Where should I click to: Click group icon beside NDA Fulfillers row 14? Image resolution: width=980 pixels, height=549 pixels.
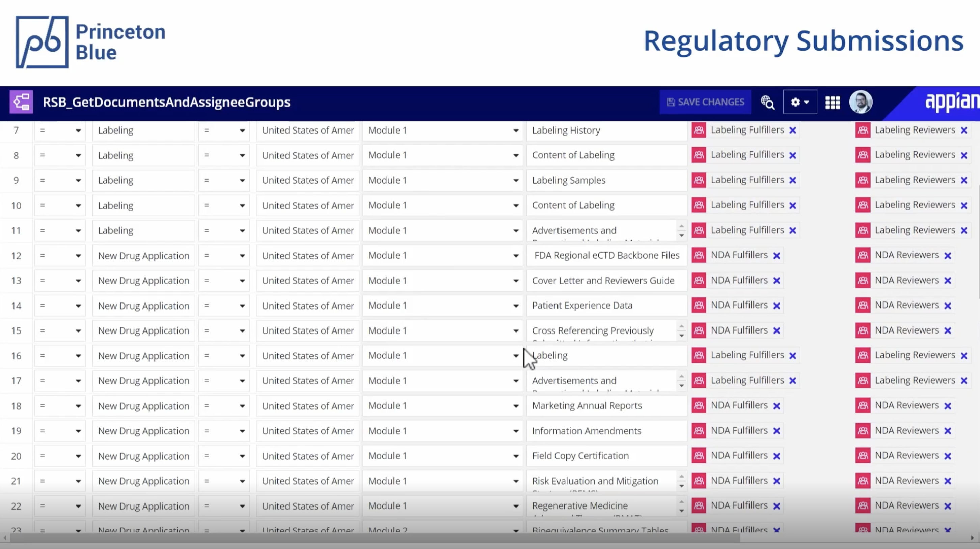click(x=699, y=305)
